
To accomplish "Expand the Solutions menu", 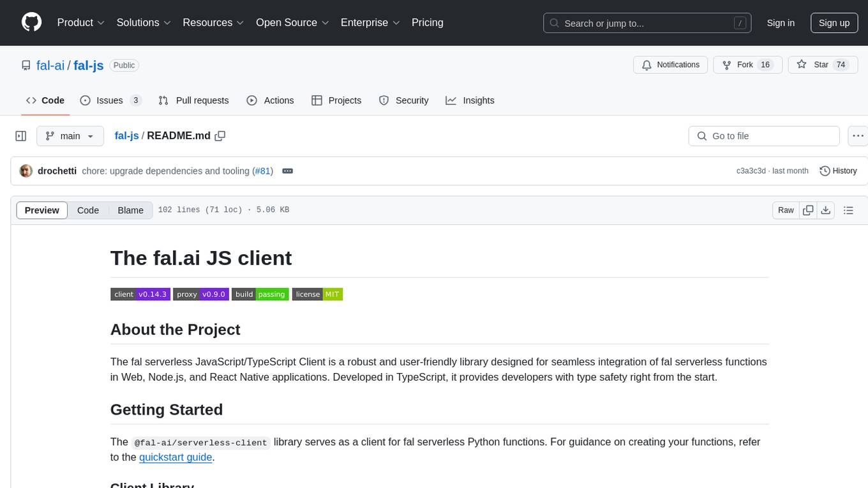I will click(x=144, y=22).
